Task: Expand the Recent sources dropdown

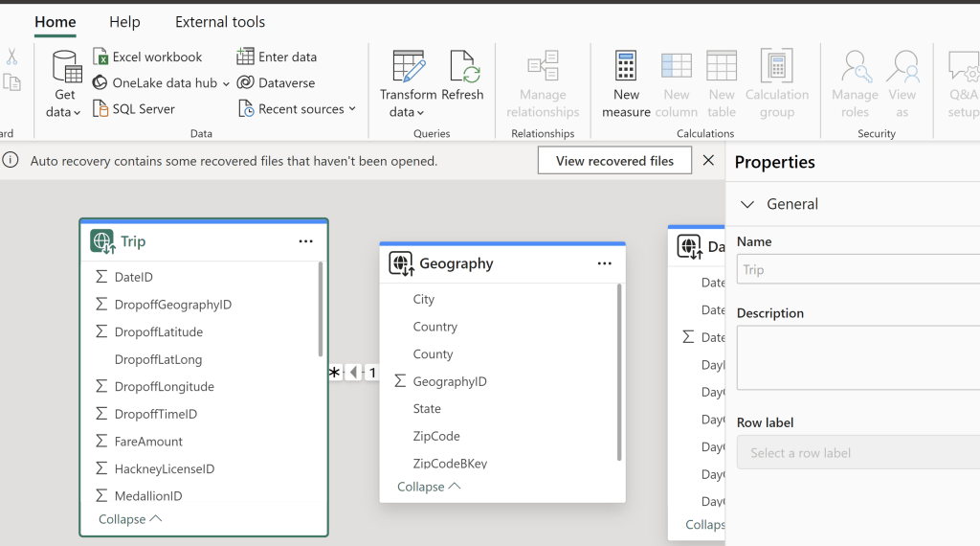Action: coord(352,109)
